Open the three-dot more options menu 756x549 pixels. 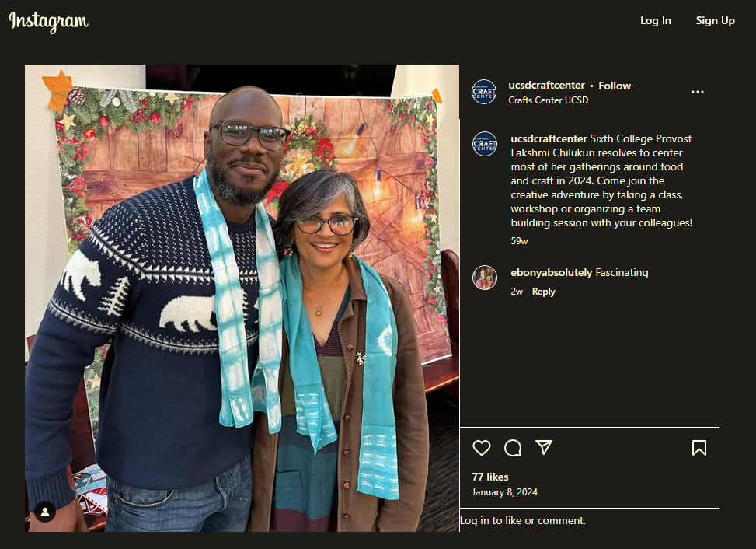(x=697, y=92)
